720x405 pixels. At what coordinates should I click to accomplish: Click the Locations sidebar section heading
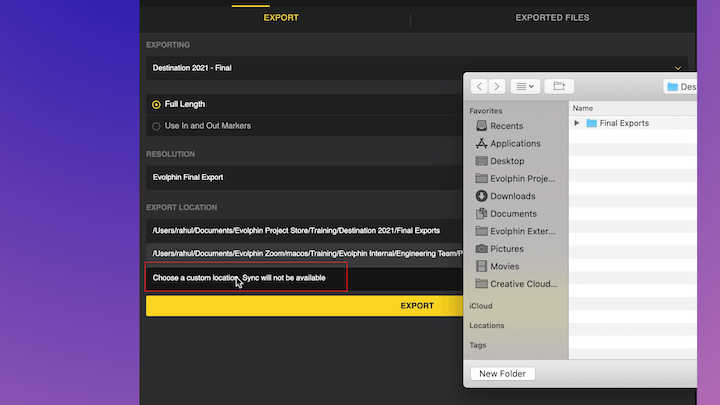[487, 326]
